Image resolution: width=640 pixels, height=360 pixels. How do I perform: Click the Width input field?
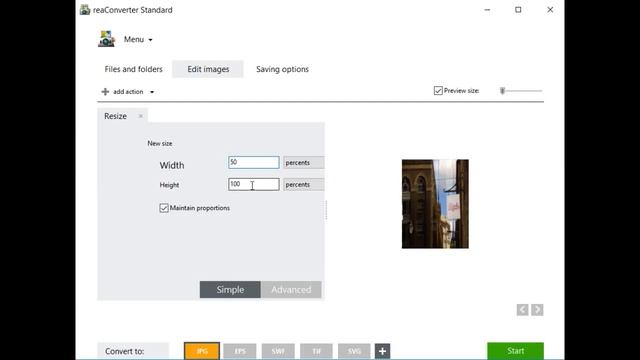254,162
